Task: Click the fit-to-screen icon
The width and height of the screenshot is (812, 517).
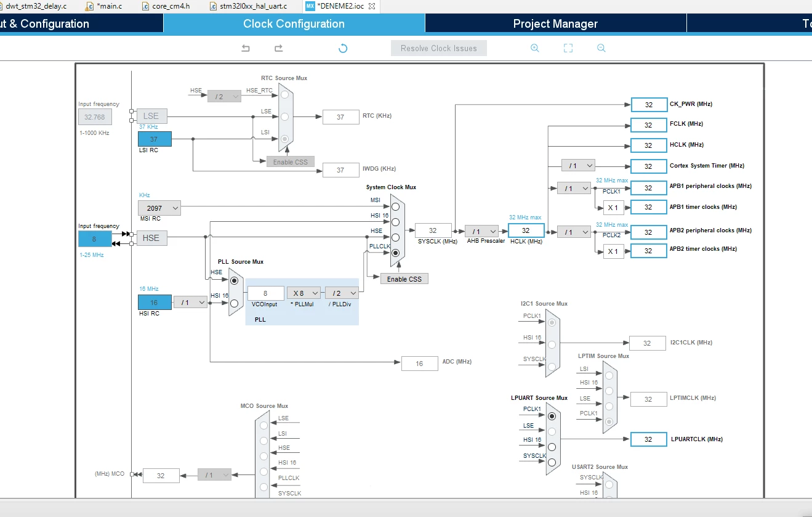Action: [568, 48]
